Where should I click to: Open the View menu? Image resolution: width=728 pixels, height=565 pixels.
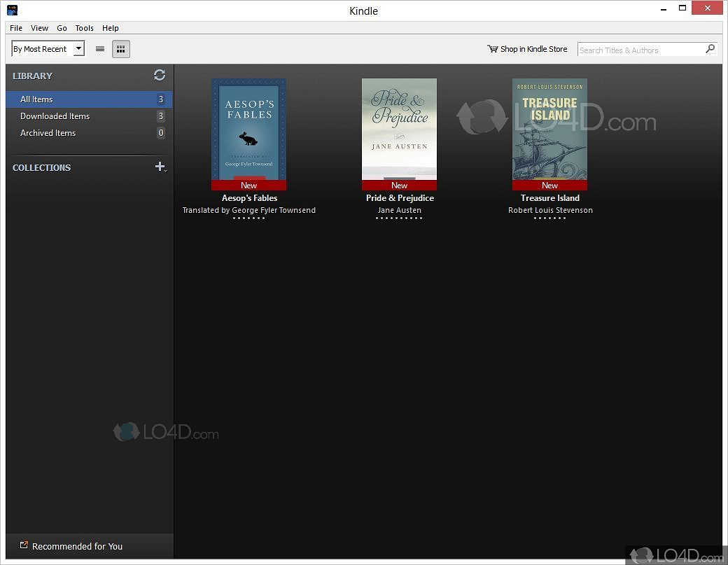tap(39, 28)
